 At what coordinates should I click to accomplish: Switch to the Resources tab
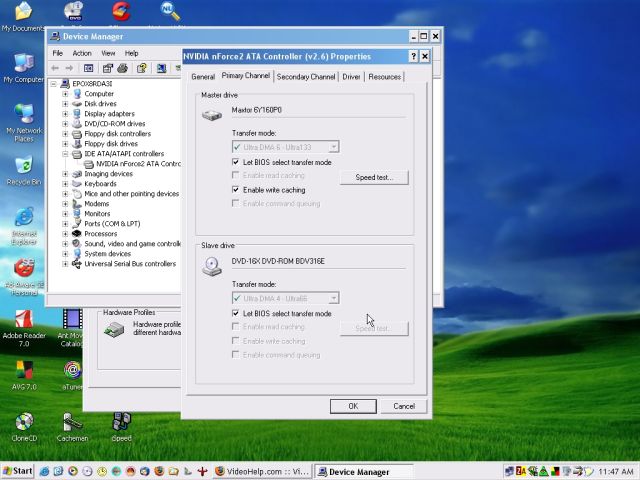tap(384, 77)
